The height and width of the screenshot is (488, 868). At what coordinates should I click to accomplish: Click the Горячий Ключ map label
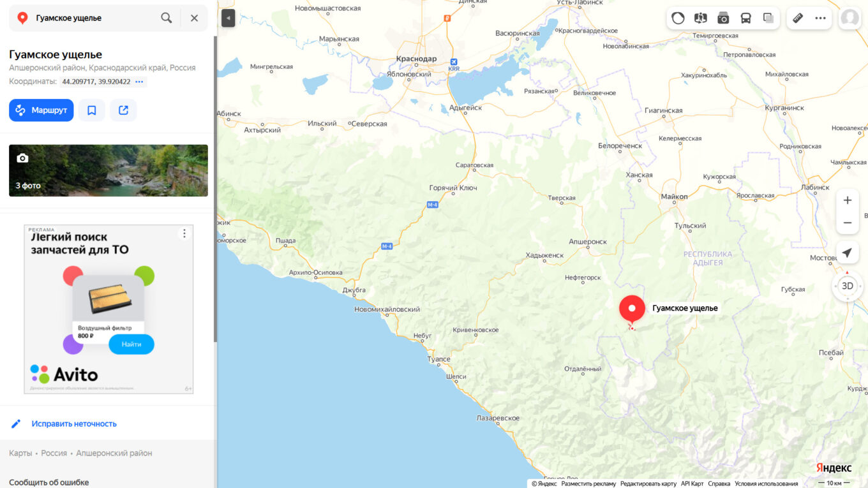click(453, 188)
